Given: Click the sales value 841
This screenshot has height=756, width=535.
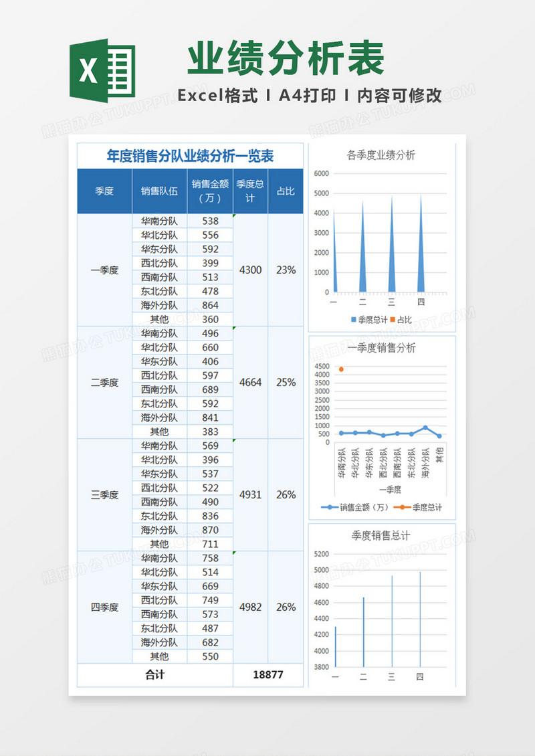Looking at the screenshot, I should 210,417.
